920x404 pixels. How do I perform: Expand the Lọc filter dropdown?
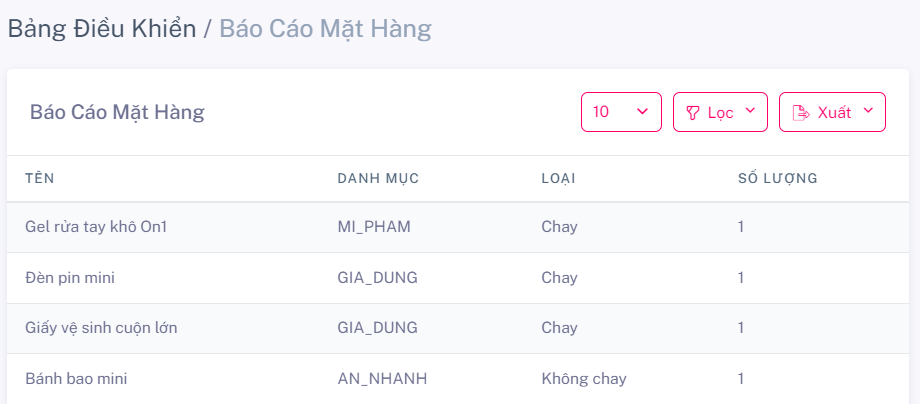[721, 112]
